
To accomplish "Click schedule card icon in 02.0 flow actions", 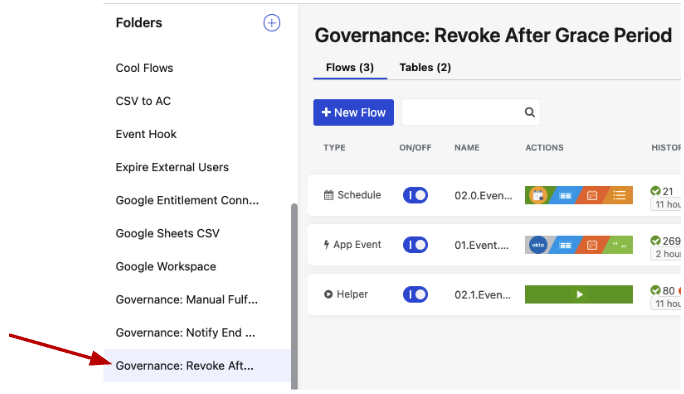I will [x=538, y=195].
